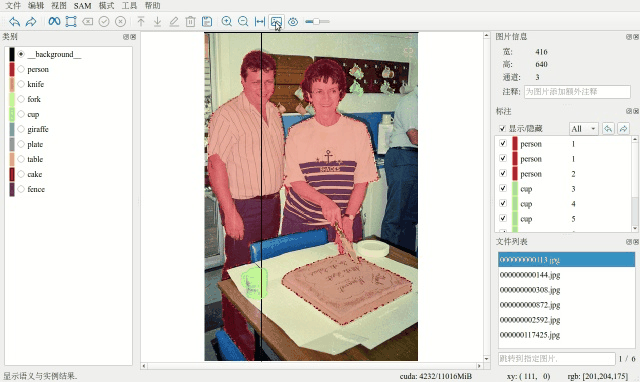Click the fit-to-window width icon
Viewport: 640px width, 382px height.
point(260,21)
